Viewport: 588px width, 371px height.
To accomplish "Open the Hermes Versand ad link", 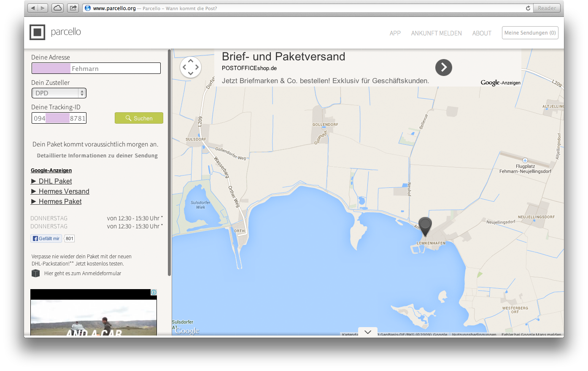I will tap(60, 191).
